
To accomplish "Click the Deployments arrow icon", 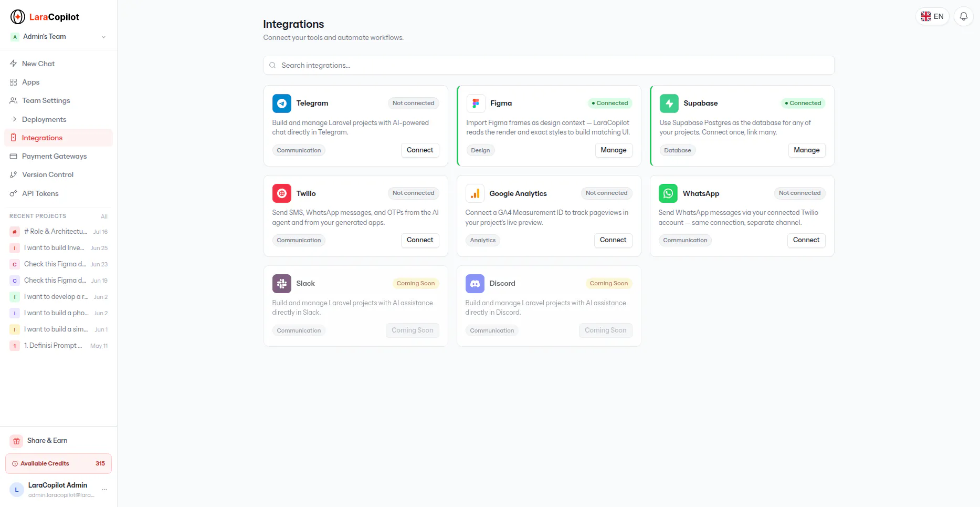I will click(x=14, y=119).
